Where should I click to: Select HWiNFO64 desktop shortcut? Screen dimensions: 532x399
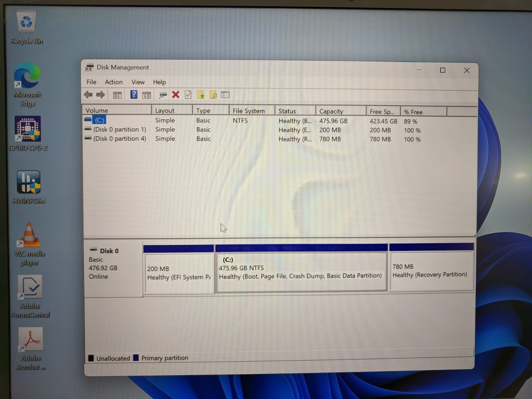coord(29,187)
